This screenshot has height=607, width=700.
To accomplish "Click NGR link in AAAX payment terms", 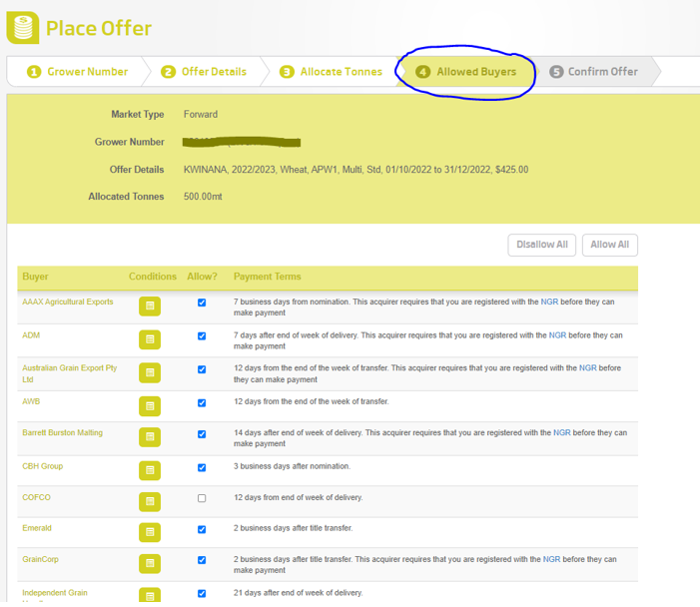I will click(x=549, y=302).
